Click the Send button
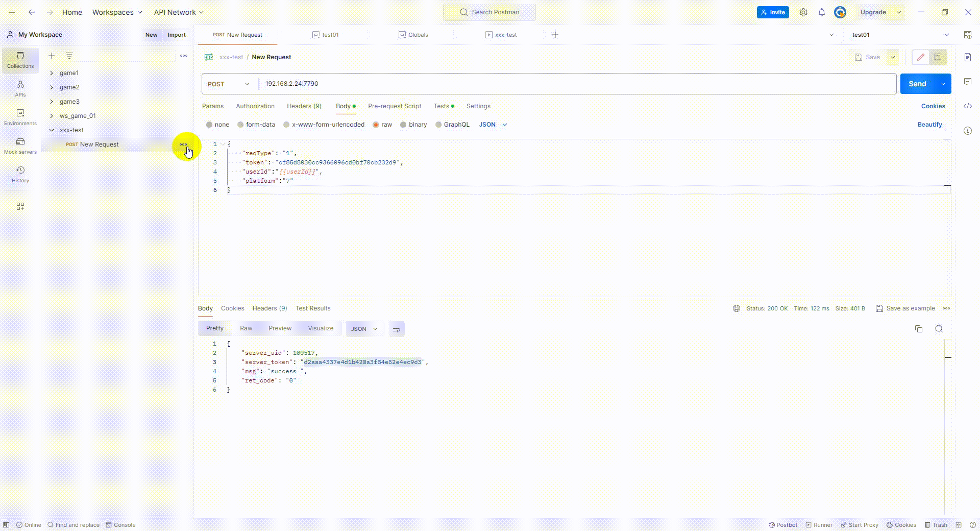 point(917,84)
